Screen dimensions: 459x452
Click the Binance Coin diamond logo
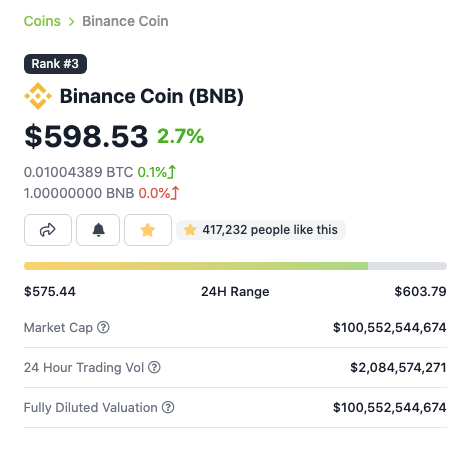pyautogui.click(x=38, y=96)
